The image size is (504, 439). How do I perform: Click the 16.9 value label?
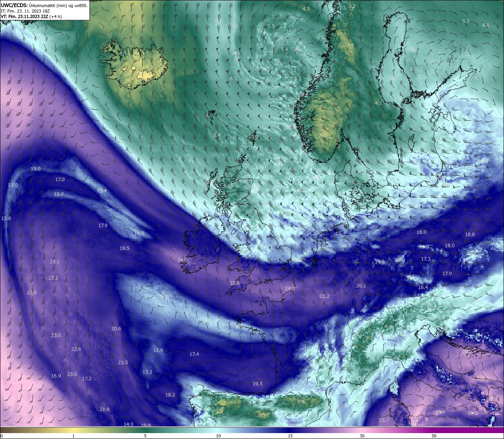56,376
